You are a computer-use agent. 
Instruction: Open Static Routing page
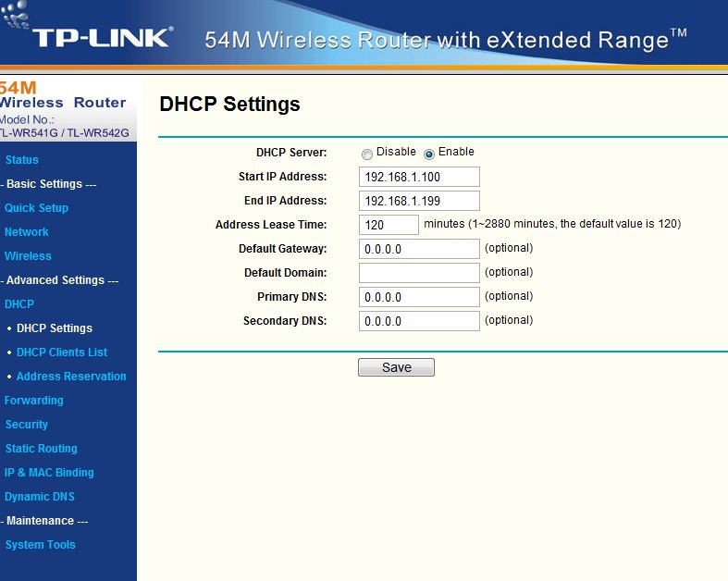42,449
